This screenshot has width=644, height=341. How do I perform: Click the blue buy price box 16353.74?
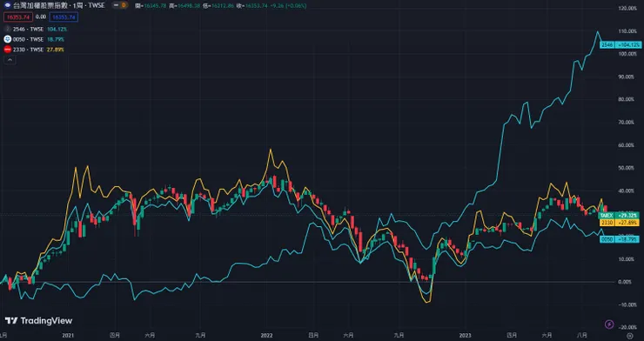64,17
